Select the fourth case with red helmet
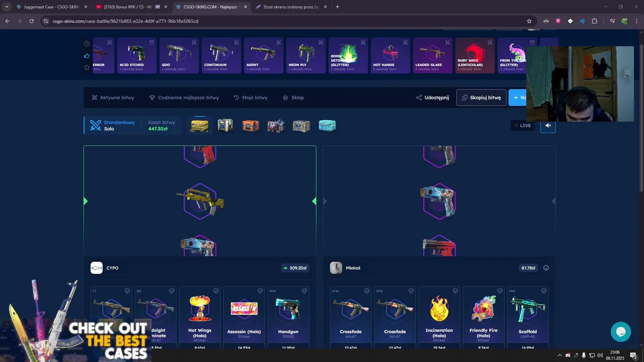 tap(276, 125)
